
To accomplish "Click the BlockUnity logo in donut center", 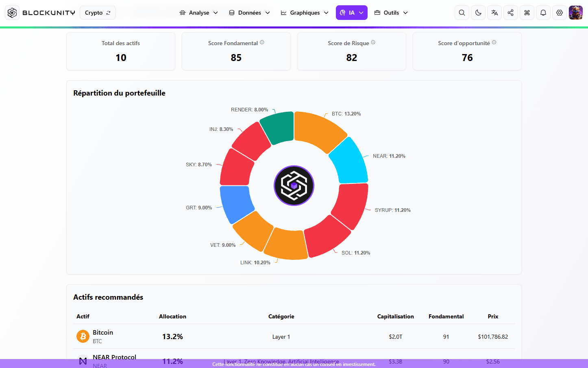I will 294,185.
